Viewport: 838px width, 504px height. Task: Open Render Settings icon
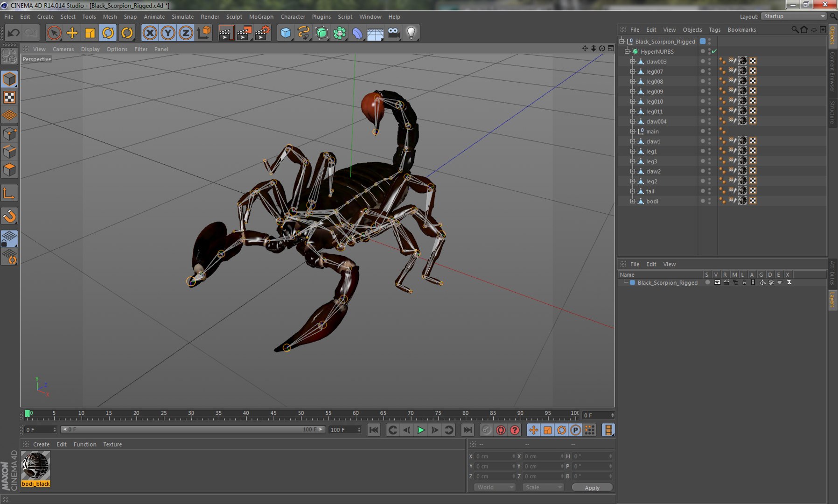(262, 33)
